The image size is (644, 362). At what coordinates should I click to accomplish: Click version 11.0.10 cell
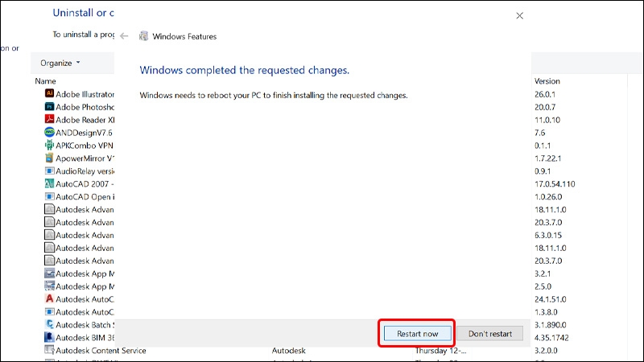pyautogui.click(x=547, y=120)
